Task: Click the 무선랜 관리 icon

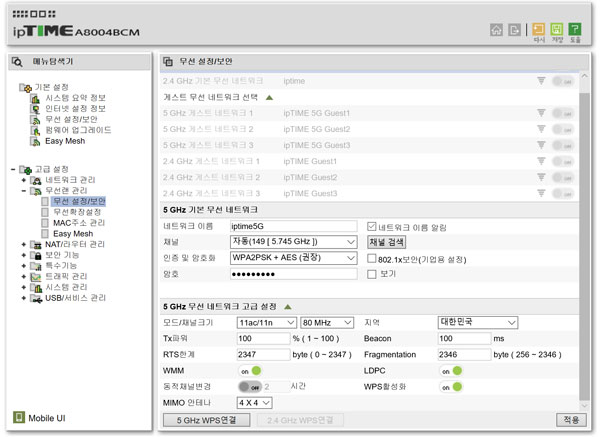Action: (x=36, y=191)
